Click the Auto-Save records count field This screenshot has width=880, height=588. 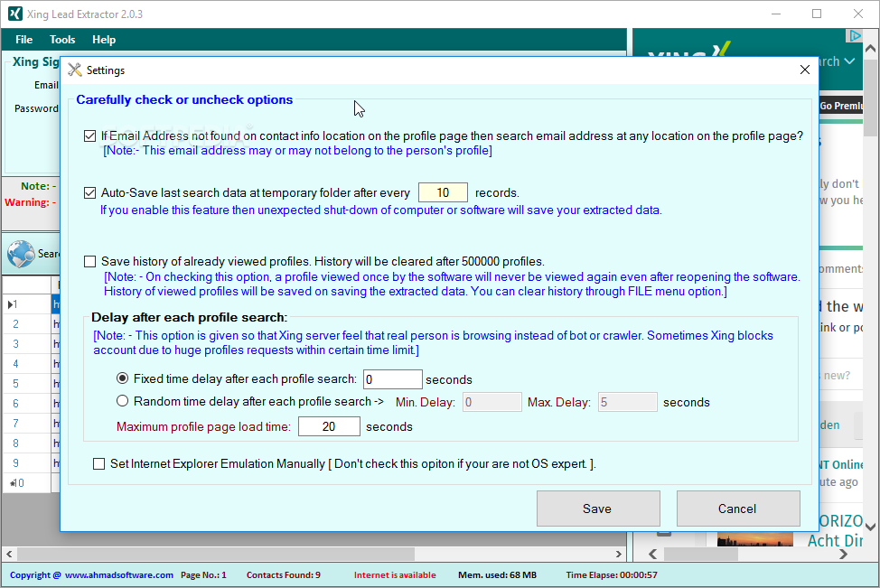click(x=443, y=192)
